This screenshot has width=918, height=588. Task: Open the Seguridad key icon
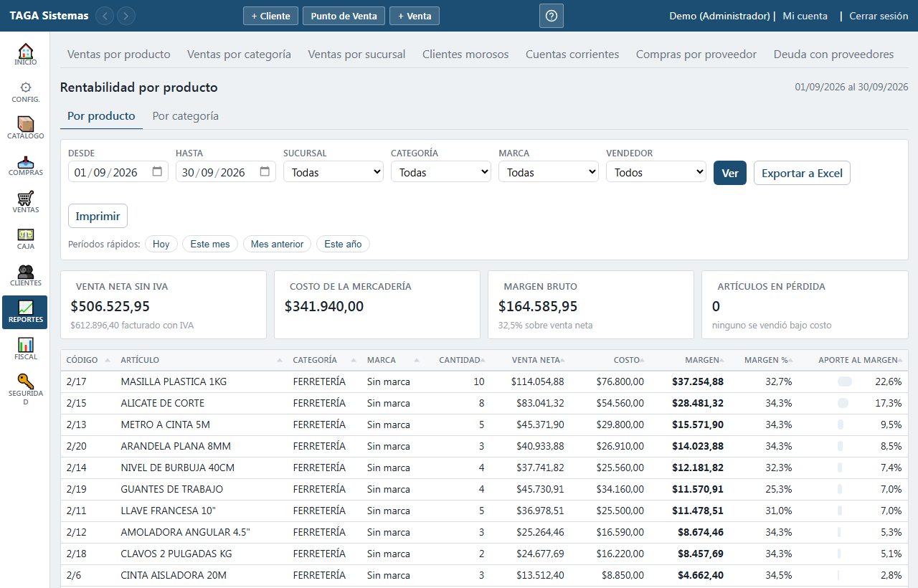click(x=26, y=381)
